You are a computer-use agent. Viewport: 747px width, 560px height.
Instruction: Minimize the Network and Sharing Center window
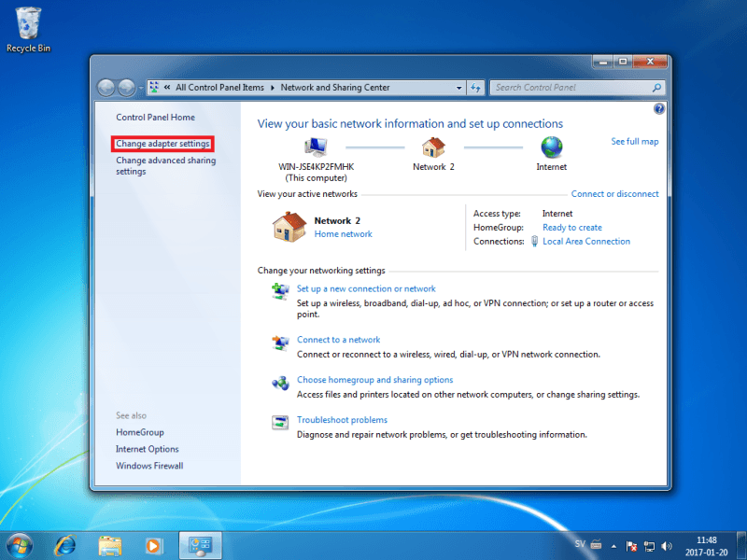click(603, 62)
